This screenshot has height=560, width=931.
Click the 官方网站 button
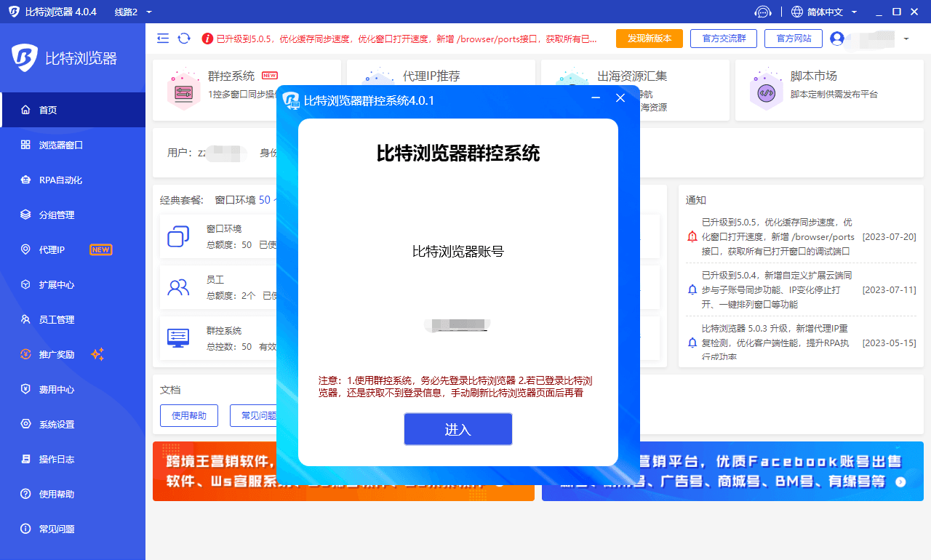point(793,39)
